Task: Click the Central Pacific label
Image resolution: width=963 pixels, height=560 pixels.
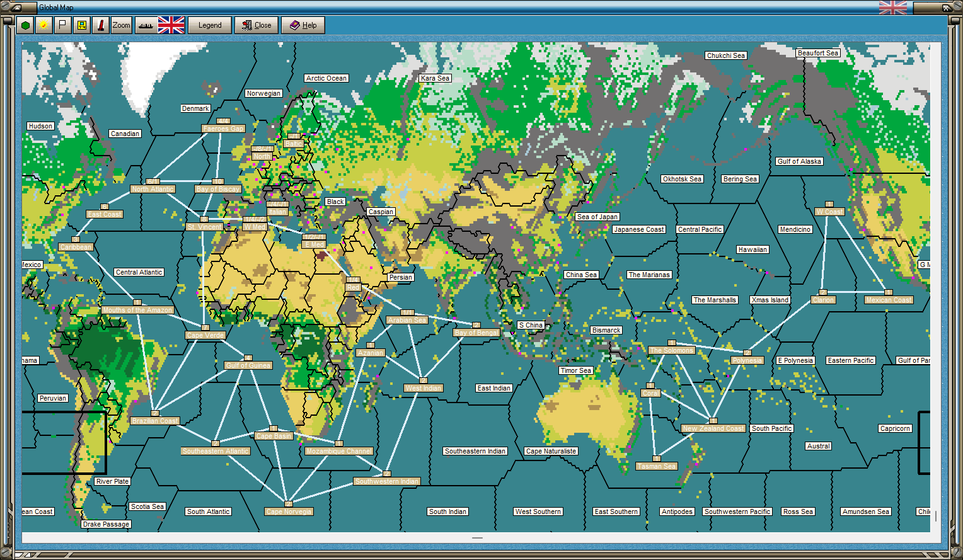Action: (700, 229)
